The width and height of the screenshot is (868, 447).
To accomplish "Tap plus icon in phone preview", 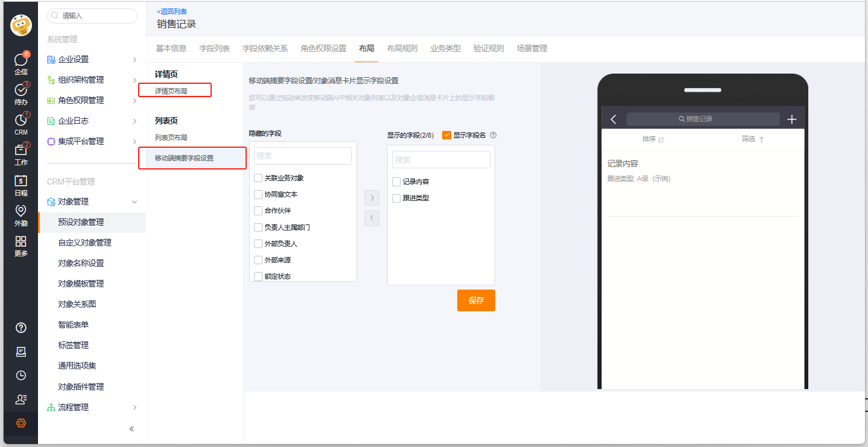I will [x=792, y=119].
